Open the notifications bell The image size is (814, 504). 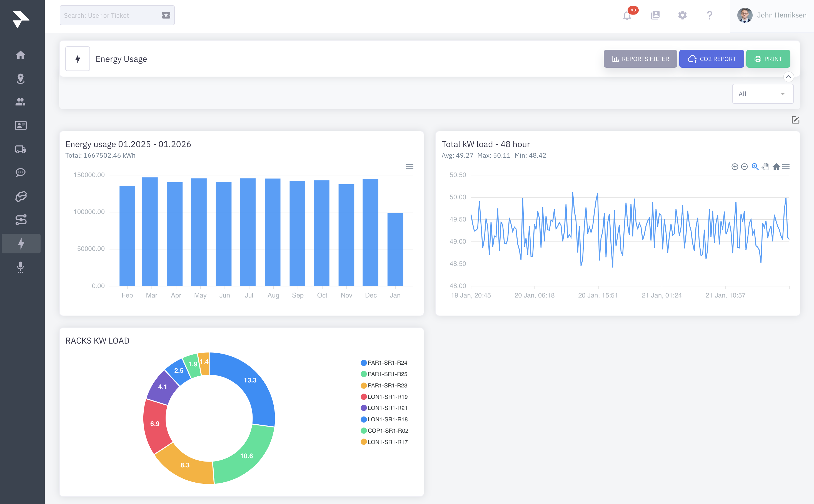[627, 15]
